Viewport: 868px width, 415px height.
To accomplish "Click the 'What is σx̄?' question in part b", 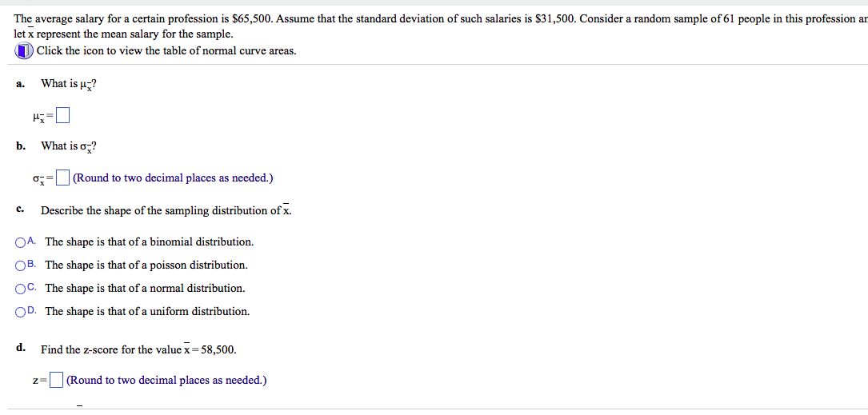I will tap(68, 146).
